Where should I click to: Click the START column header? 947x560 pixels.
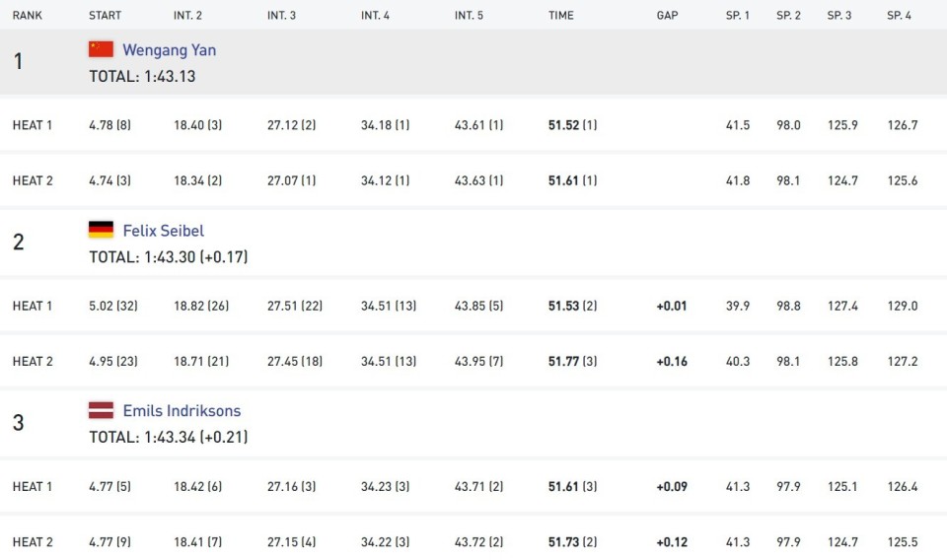[x=104, y=16]
